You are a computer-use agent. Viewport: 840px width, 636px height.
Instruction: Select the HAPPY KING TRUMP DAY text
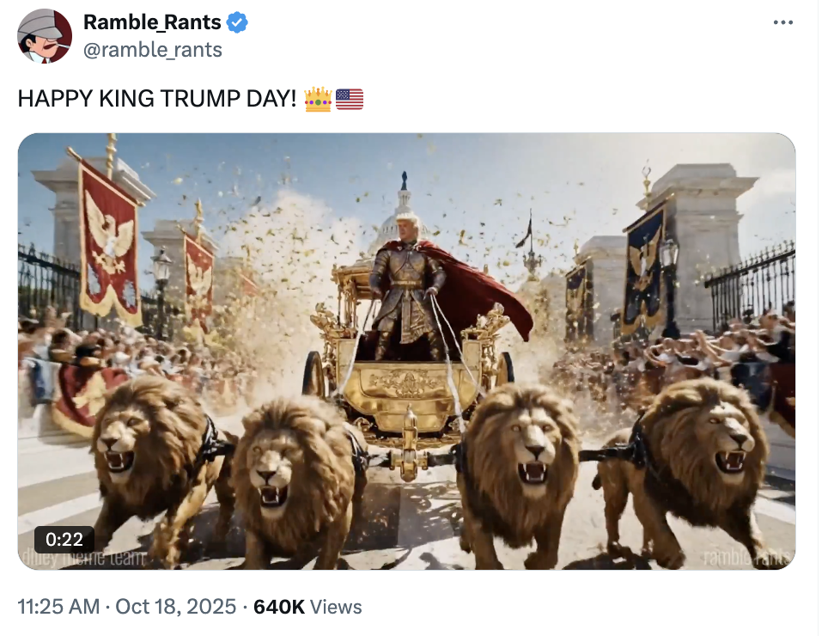pyautogui.click(x=157, y=99)
